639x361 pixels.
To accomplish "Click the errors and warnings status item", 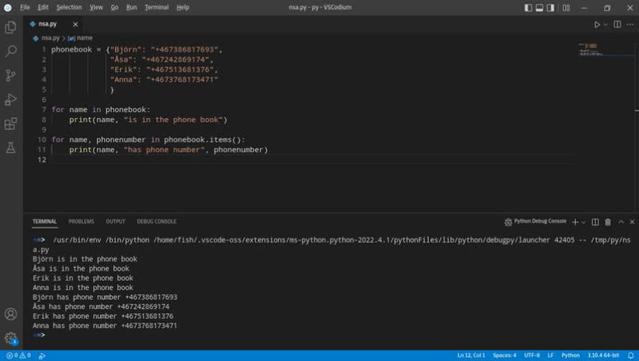I will coord(19,356).
